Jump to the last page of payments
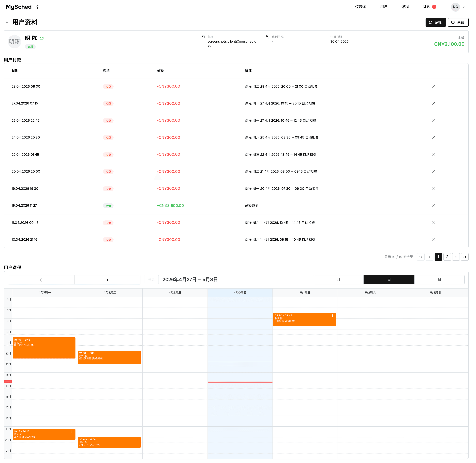The image size is (476, 463). [468, 259]
